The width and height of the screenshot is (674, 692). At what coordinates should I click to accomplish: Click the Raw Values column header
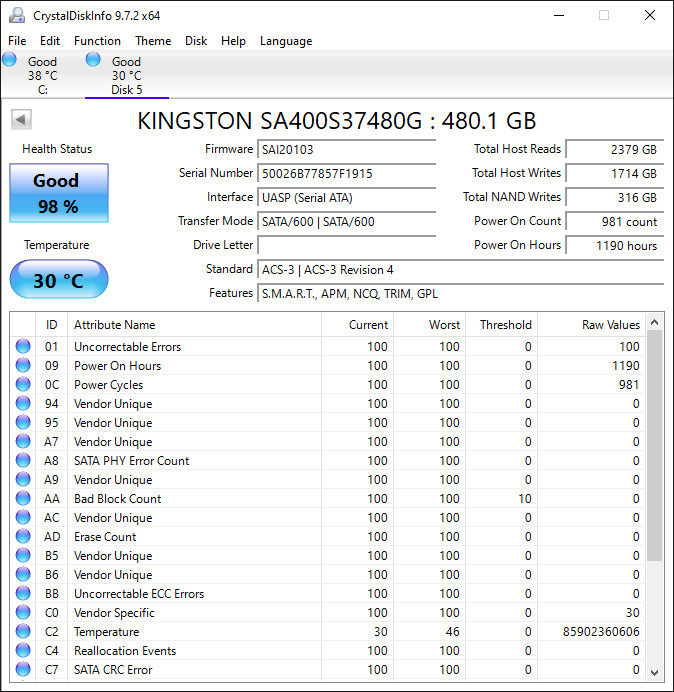[591, 325]
